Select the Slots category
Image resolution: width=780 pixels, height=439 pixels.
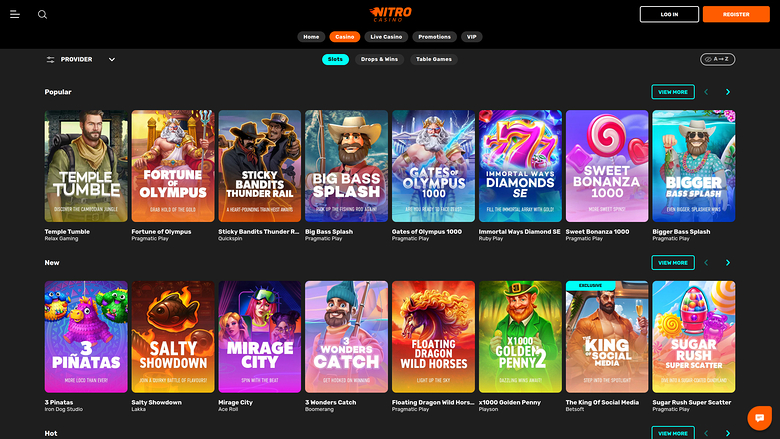335,59
